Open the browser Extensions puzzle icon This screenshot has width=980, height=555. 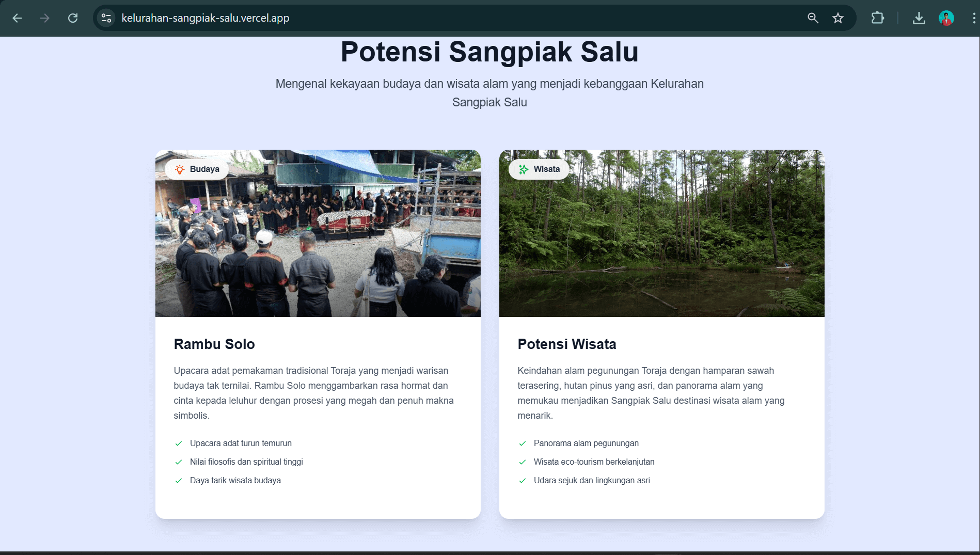tap(878, 18)
